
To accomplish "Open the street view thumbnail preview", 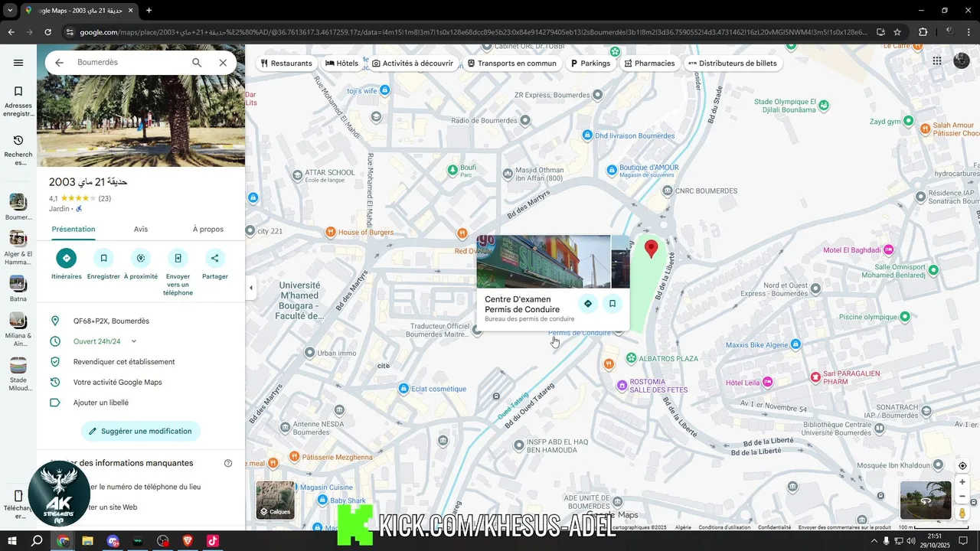I will [x=926, y=500].
